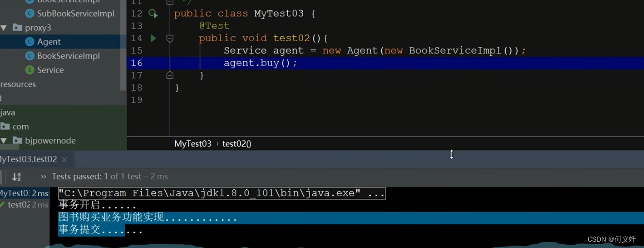This screenshot has width=644, height=248.
Task: Collapse the bjpowernode folder arrow
Action: pos(4,141)
